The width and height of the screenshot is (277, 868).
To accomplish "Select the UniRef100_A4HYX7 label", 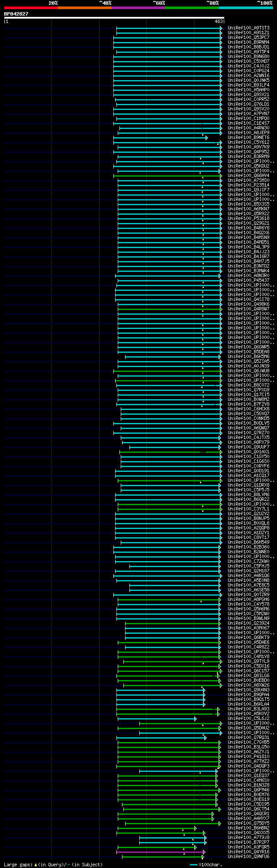I will click(x=248, y=819).
